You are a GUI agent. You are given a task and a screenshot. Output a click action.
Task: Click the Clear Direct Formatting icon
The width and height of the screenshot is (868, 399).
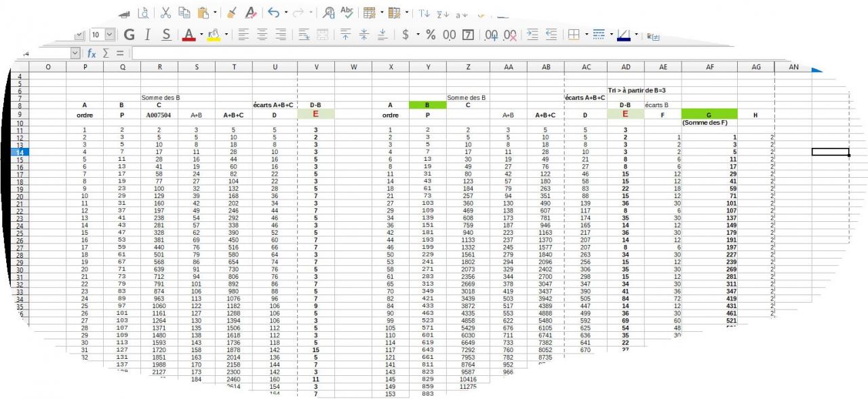251,13
